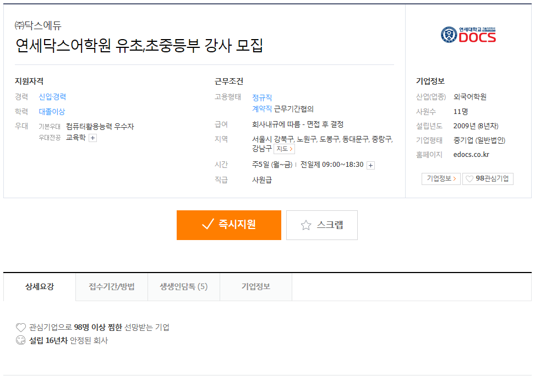Click the job title 연세닥스어학원 강사 모집
The height and width of the screenshot is (392, 535).
[x=139, y=45]
